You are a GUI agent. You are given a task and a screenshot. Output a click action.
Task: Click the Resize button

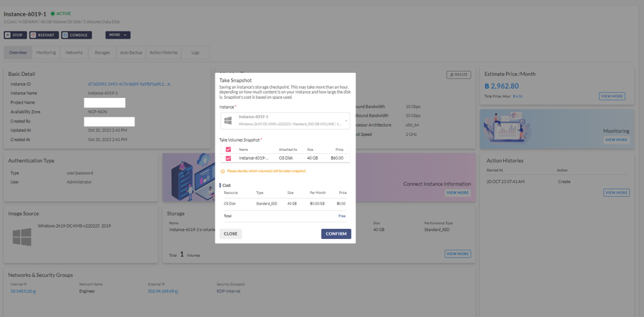click(459, 74)
